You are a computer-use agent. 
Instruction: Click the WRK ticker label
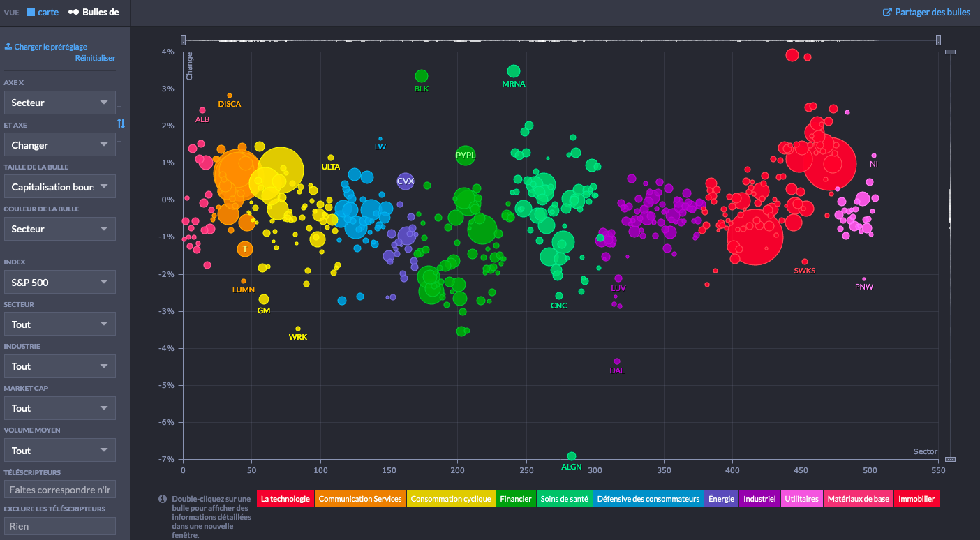298,337
